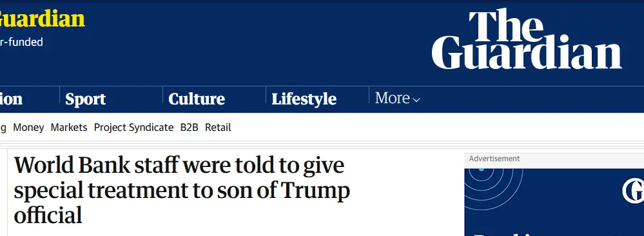Screen dimensions: 644x236
Task: Visit the Markets subsection link
Action: pos(69,128)
